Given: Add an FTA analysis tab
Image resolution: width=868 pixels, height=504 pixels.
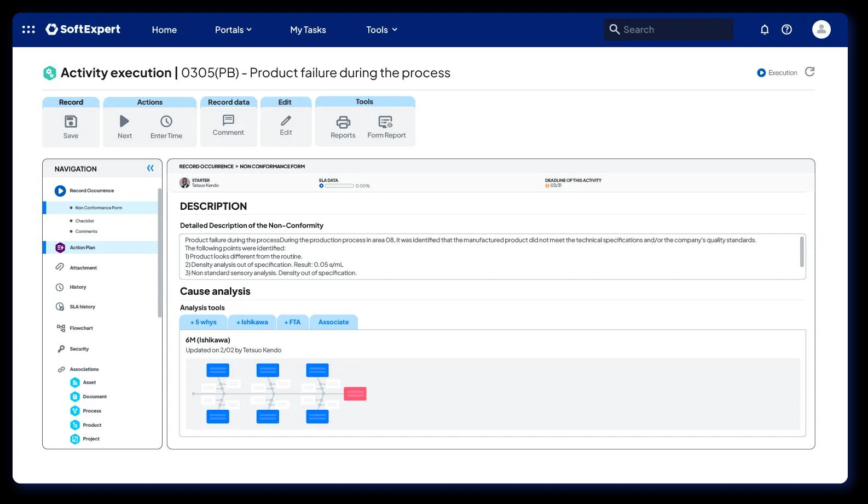Looking at the screenshot, I should [x=292, y=322].
